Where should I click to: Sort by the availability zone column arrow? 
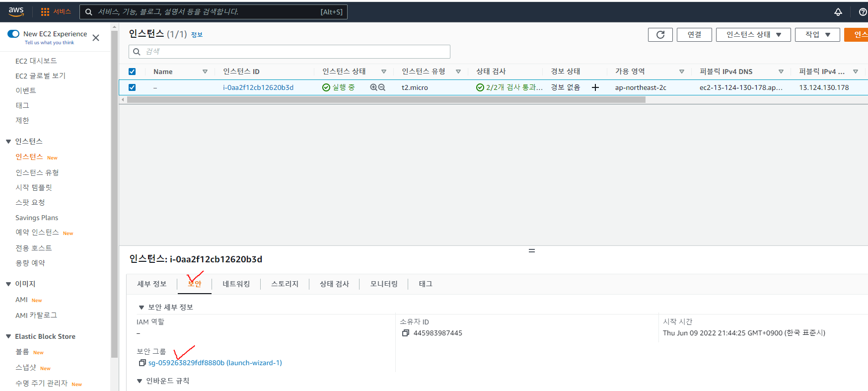tap(682, 72)
